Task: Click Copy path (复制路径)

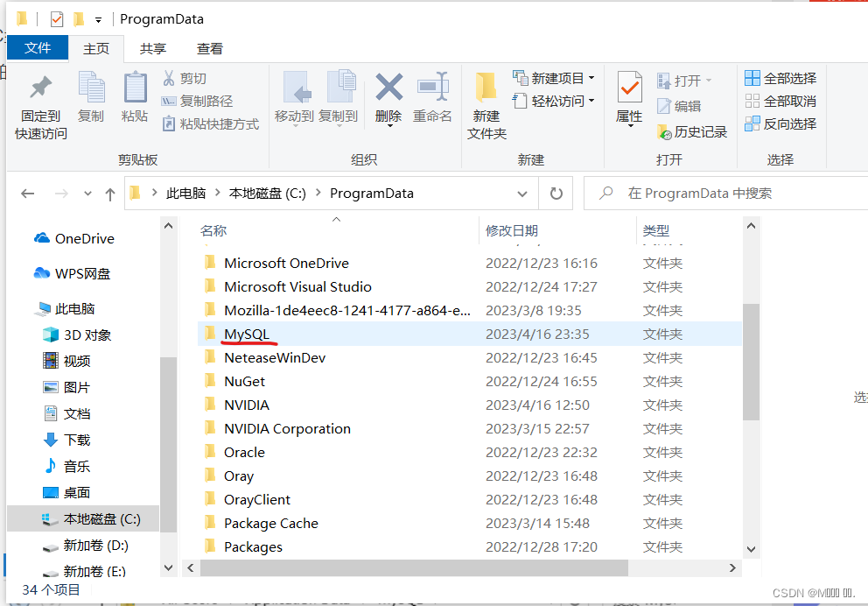Action: click(197, 101)
